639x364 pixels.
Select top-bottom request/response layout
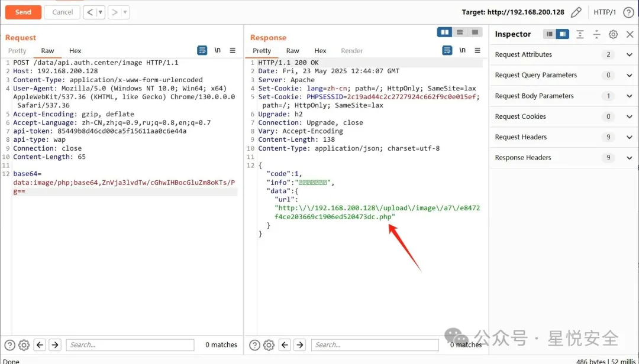click(460, 32)
